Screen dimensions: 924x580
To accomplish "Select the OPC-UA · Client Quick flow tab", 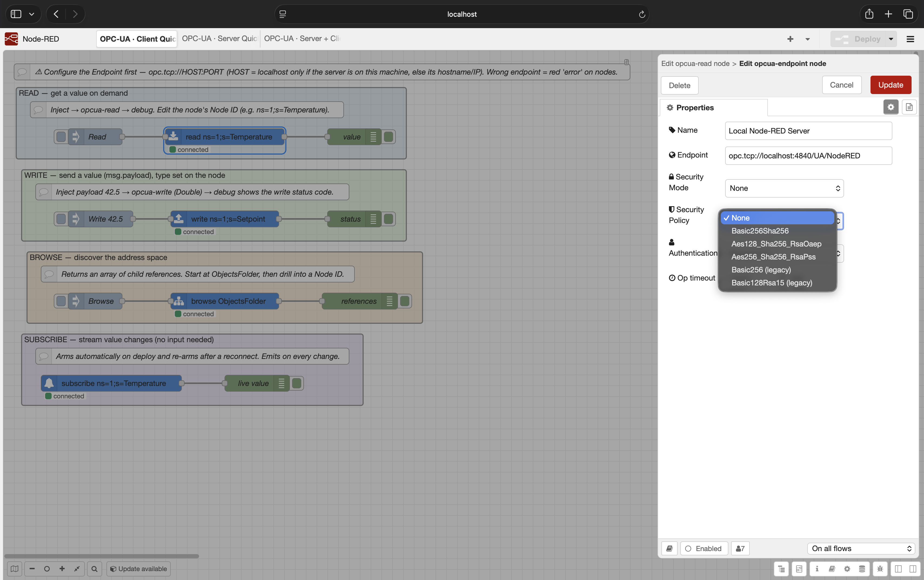I will click(137, 39).
